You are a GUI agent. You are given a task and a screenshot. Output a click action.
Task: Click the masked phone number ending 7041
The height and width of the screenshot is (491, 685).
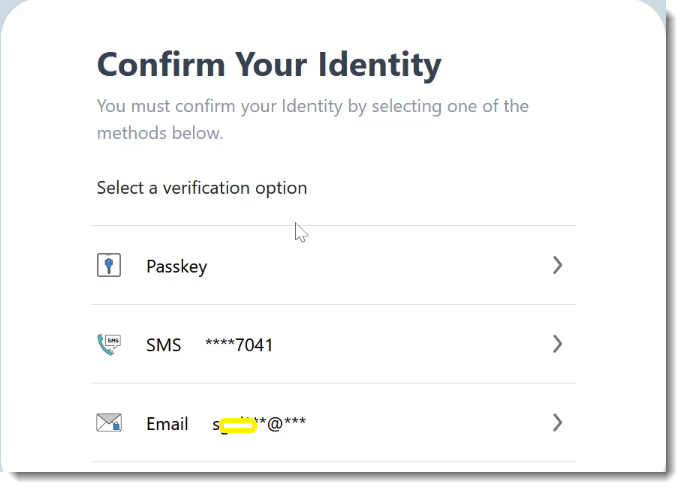pyautogui.click(x=239, y=345)
